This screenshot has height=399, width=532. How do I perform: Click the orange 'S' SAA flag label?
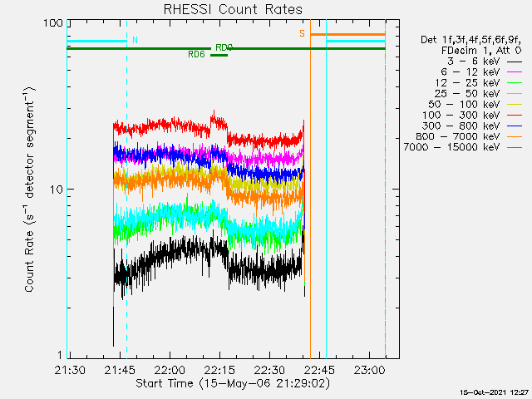pos(302,33)
